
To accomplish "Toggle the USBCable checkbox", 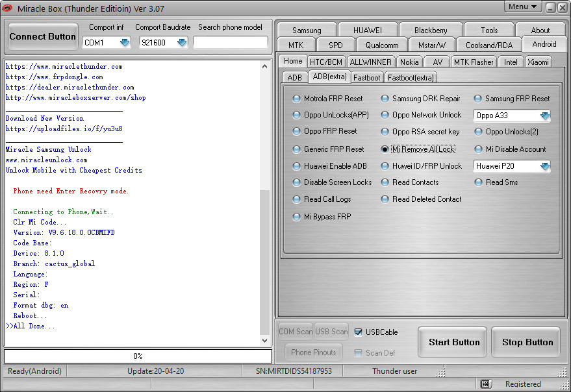I will 359,332.
